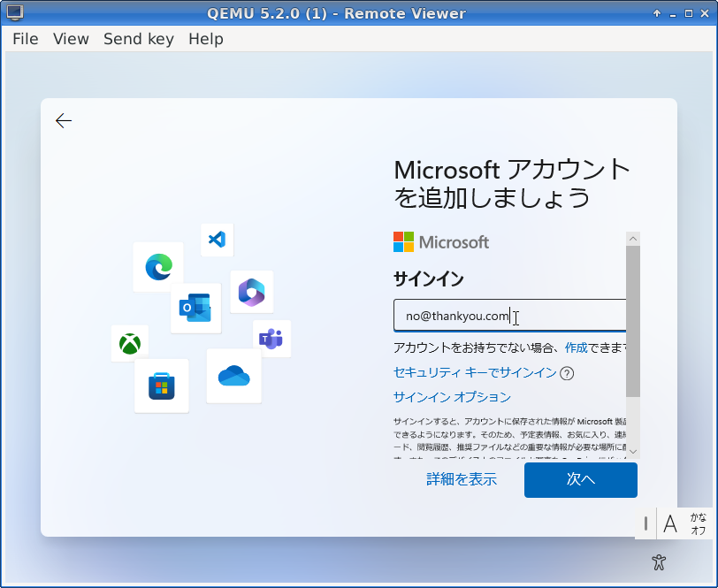Open the サインイン オプション link
The height and width of the screenshot is (588, 718).
(x=452, y=397)
